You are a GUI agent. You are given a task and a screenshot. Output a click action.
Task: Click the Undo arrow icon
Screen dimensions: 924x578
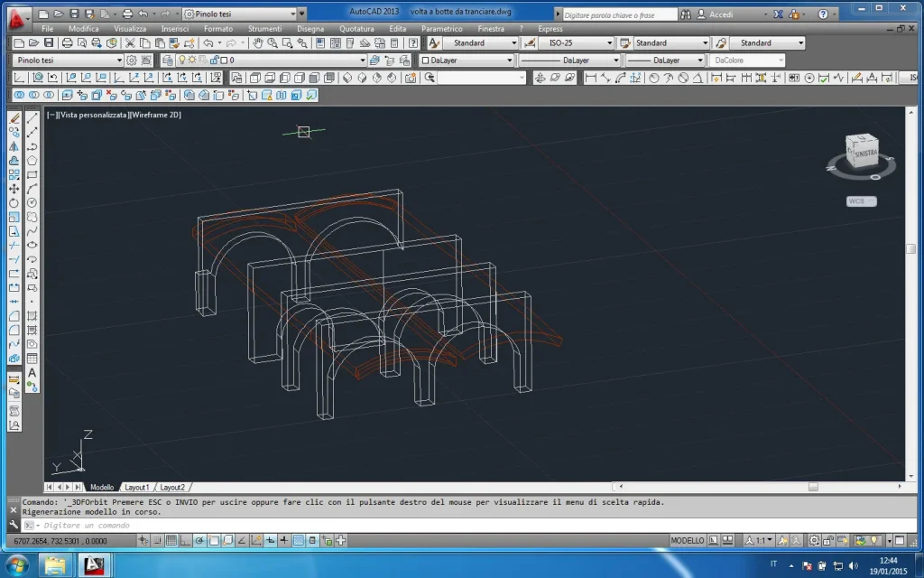point(208,43)
